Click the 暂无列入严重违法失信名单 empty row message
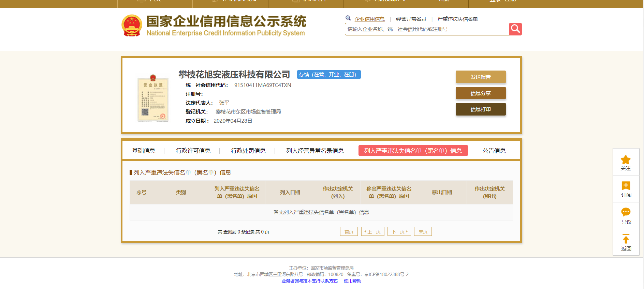This screenshot has height=289, width=644. click(321, 212)
